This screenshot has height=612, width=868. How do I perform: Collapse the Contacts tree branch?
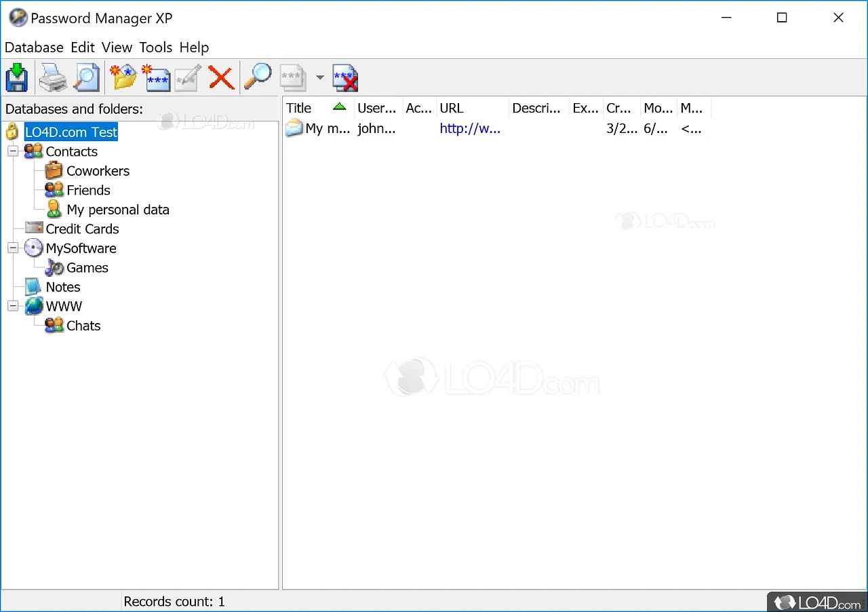[x=12, y=151]
